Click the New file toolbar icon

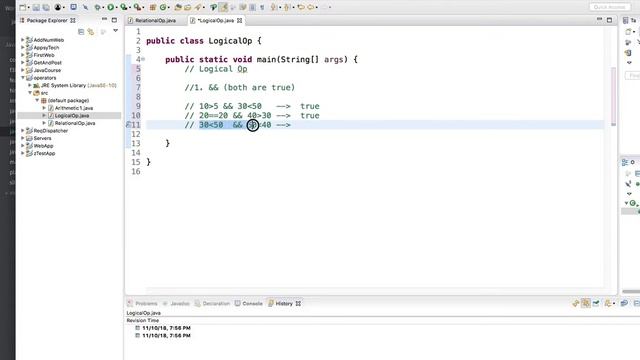pyautogui.click(x=23, y=7)
